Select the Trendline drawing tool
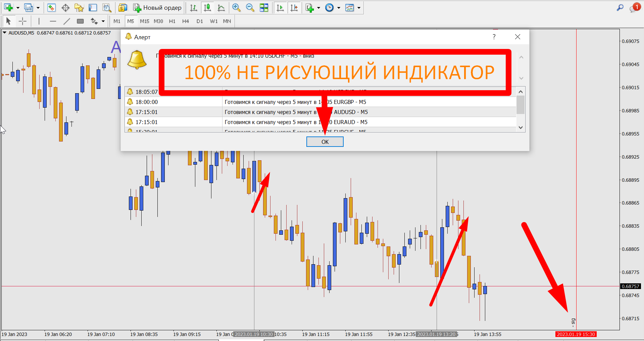The image size is (644, 341). point(66,21)
